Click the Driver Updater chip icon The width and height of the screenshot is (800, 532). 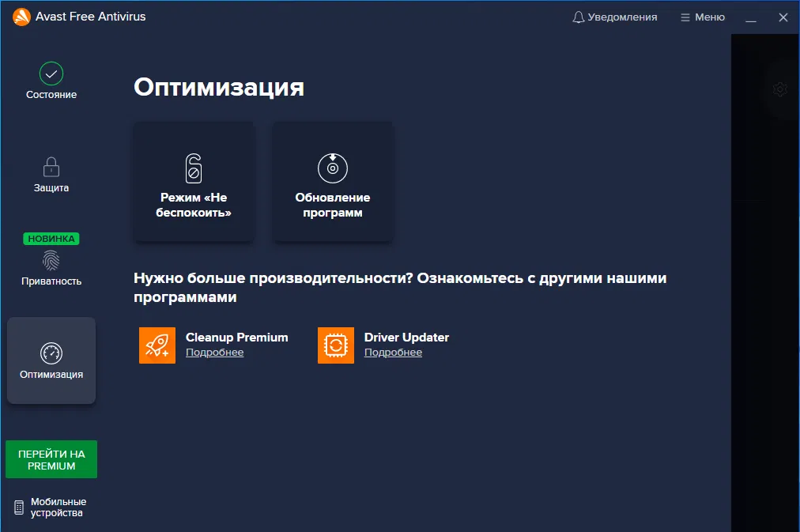tap(336, 345)
